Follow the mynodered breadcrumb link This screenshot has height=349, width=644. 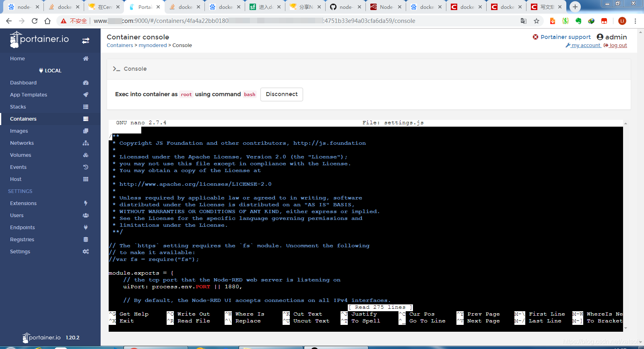(x=153, y=45)
